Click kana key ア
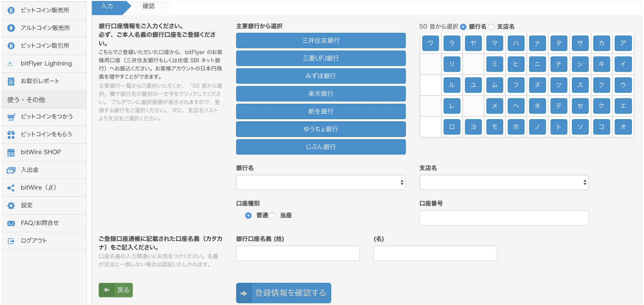Viewport: 644px width, 305px height. [x=623, y=43]
